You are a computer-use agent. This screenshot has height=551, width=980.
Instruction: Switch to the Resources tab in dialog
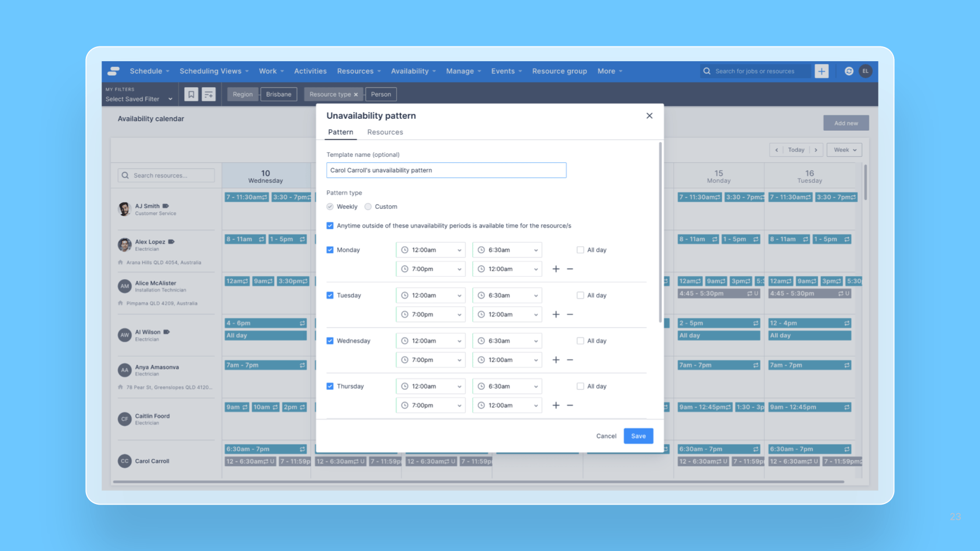tap(385, 132)
